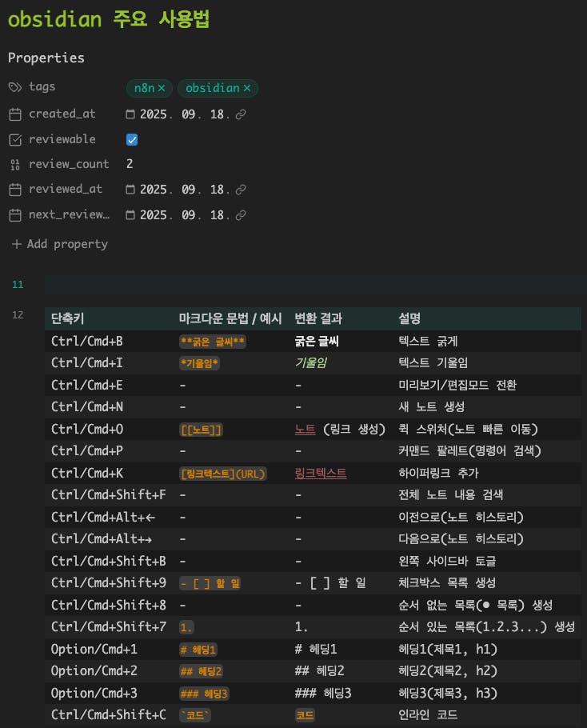Open daily note link of created_at date
This screenshot has height=728, width=587.
241,114
